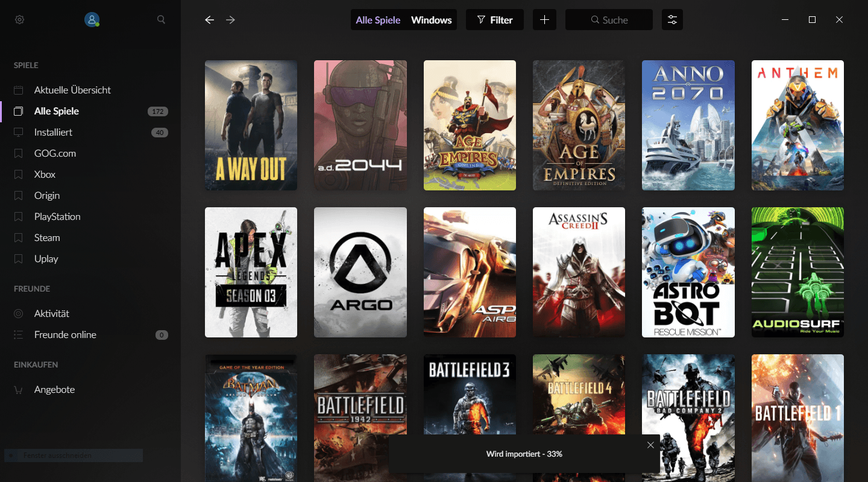Open Assassin's Creed II cover

pyautogui.click(x=579, y=272)
